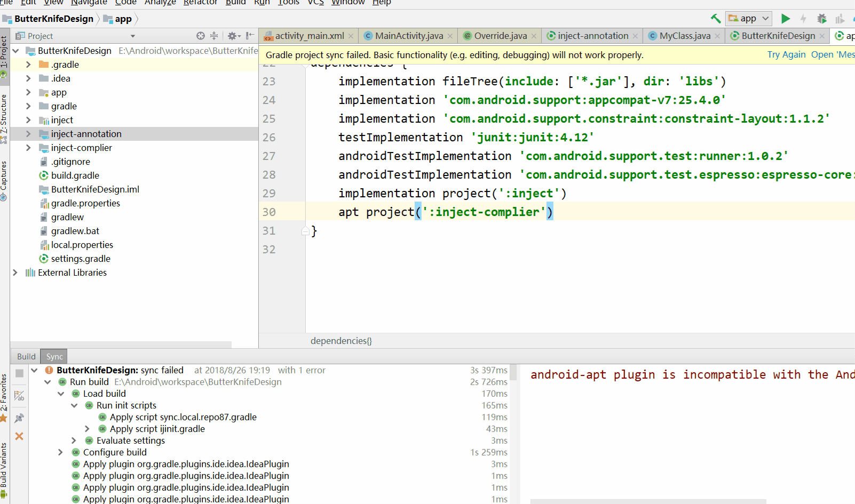855x504 pixels.
Task: Toggle the 1: Project tool window
Action: pyautogui.click(x=4, y=56)
